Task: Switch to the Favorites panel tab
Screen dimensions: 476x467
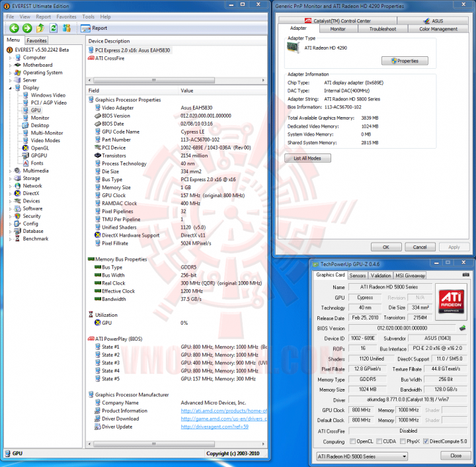Action: [36, 40]
